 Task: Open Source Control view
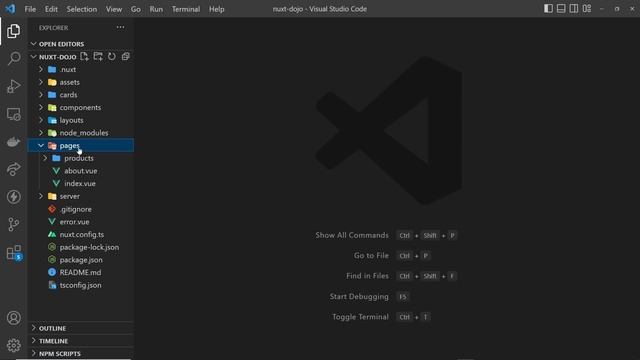click(13, 224)
